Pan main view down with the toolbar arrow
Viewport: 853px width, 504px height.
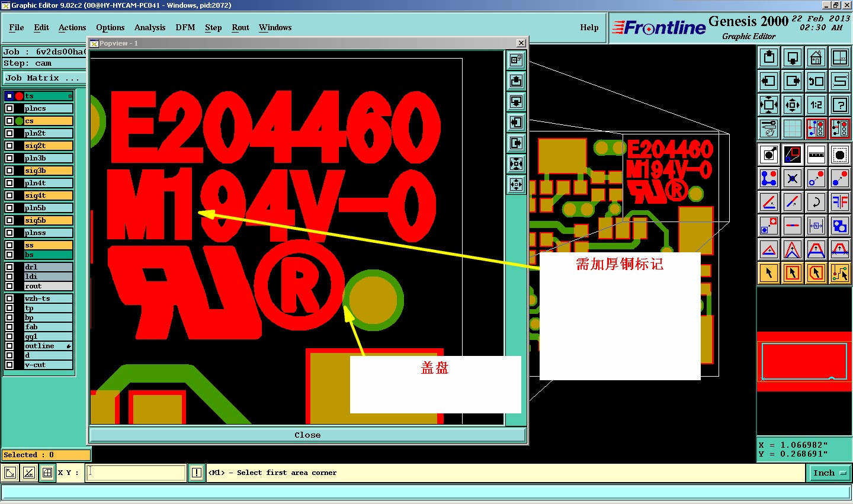pos(793,57)
